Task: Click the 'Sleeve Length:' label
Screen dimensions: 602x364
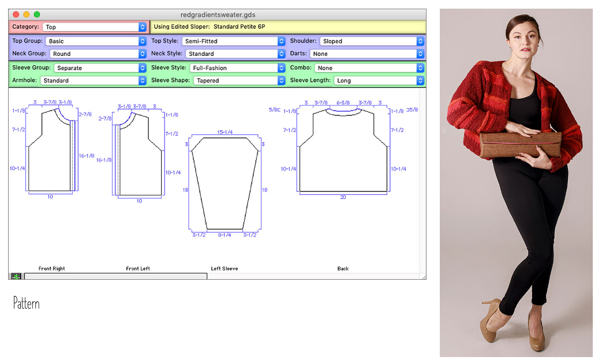Action: click(310, 80)
